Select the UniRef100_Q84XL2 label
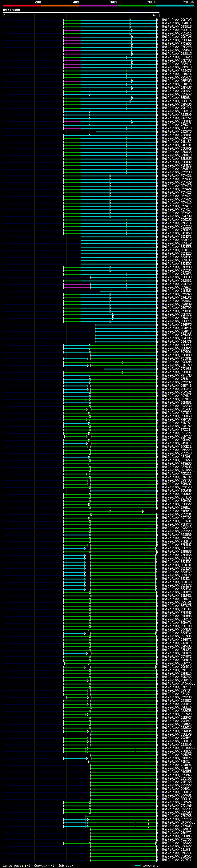This screenshot has height=868, width=197. (x=177, y=125)
